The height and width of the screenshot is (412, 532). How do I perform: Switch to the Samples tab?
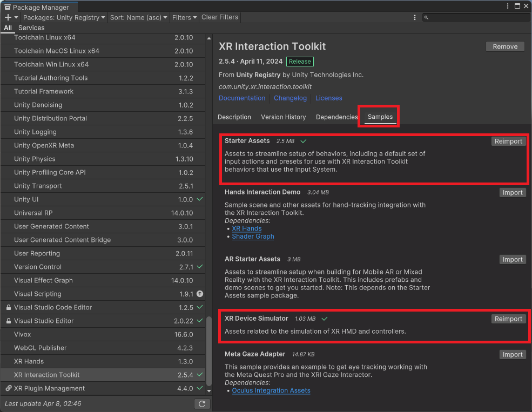click(x=380, y=117)
